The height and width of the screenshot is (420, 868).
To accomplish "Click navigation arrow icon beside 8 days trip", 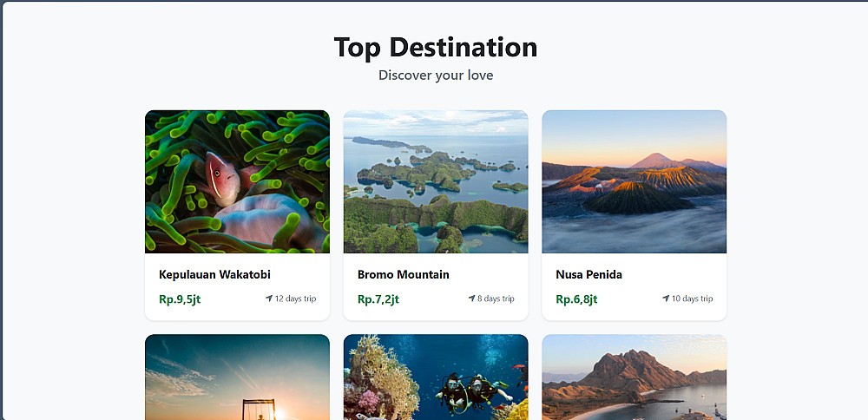I will (471, 299).
